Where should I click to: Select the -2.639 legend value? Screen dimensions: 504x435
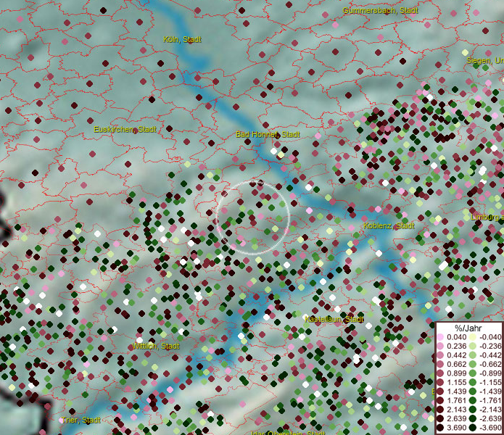490,418
